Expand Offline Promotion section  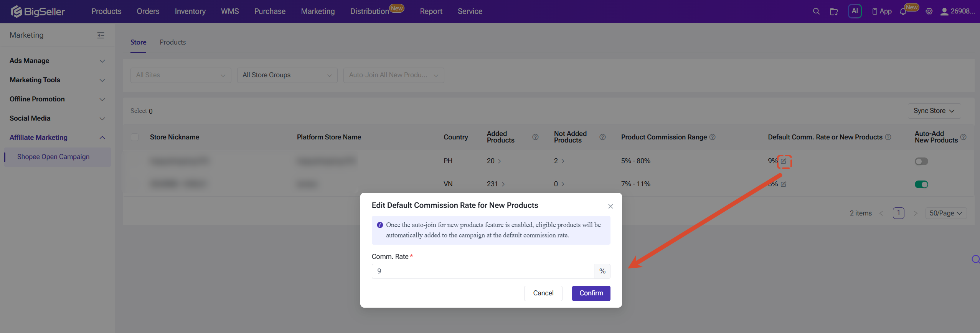[x=58, y=99]
